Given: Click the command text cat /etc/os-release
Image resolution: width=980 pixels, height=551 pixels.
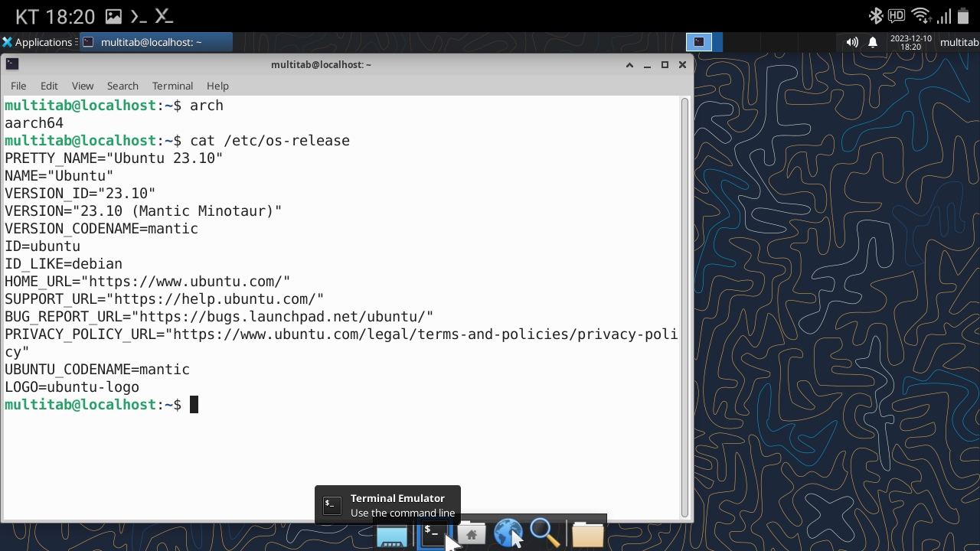Looking at the screenshot, I should (x=269, y=140).
